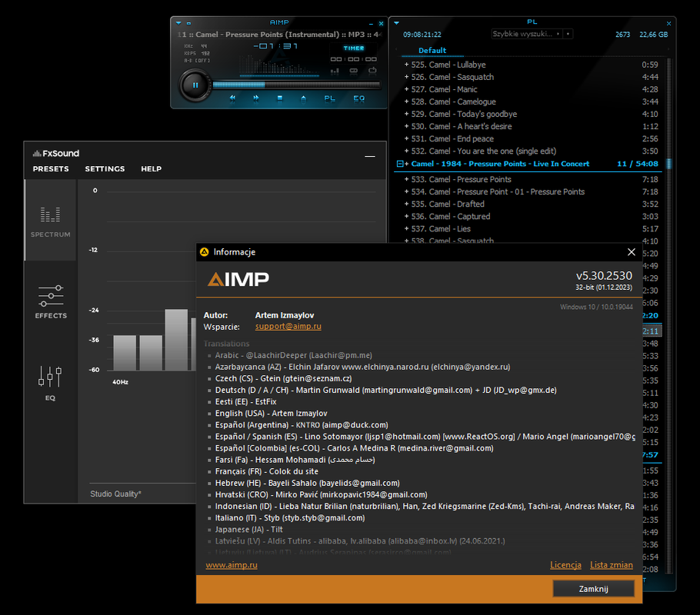700x615 pixels.
Task: Stop playback in AIMP player
Action: (x=279, y=98)
